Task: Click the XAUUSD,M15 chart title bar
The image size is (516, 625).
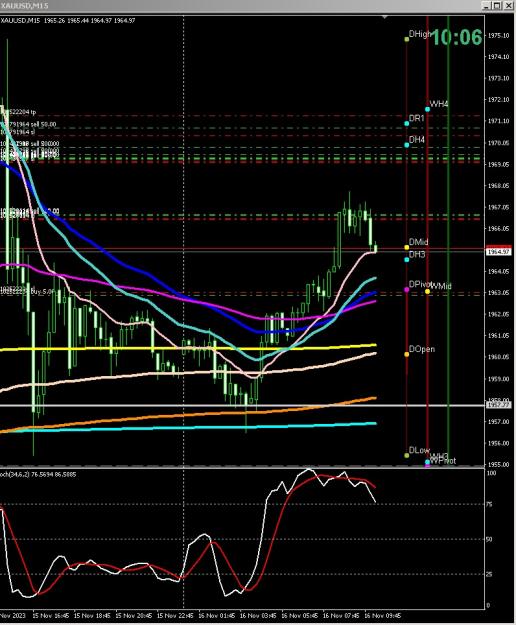Action: (239, 5)
